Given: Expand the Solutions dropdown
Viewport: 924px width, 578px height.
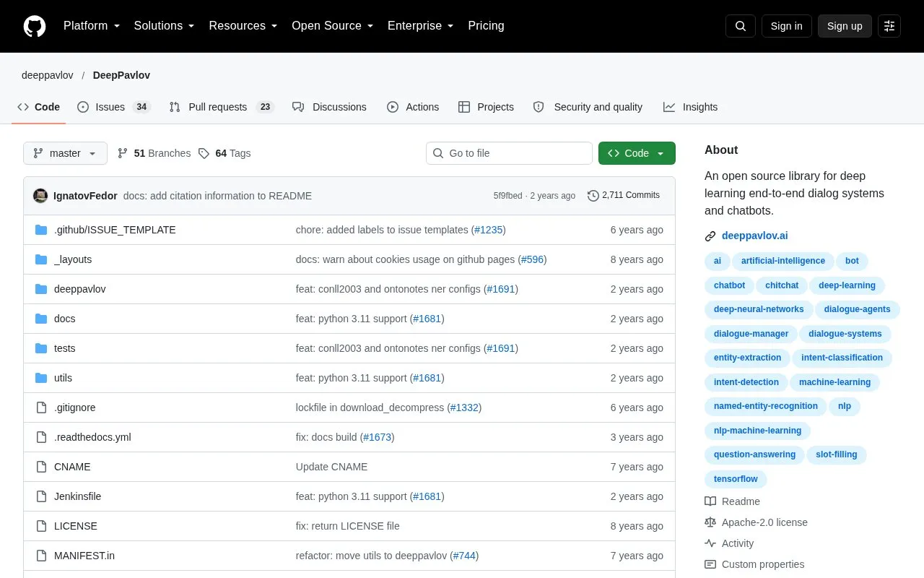Looking at the screenshot, I should (165, 26).
